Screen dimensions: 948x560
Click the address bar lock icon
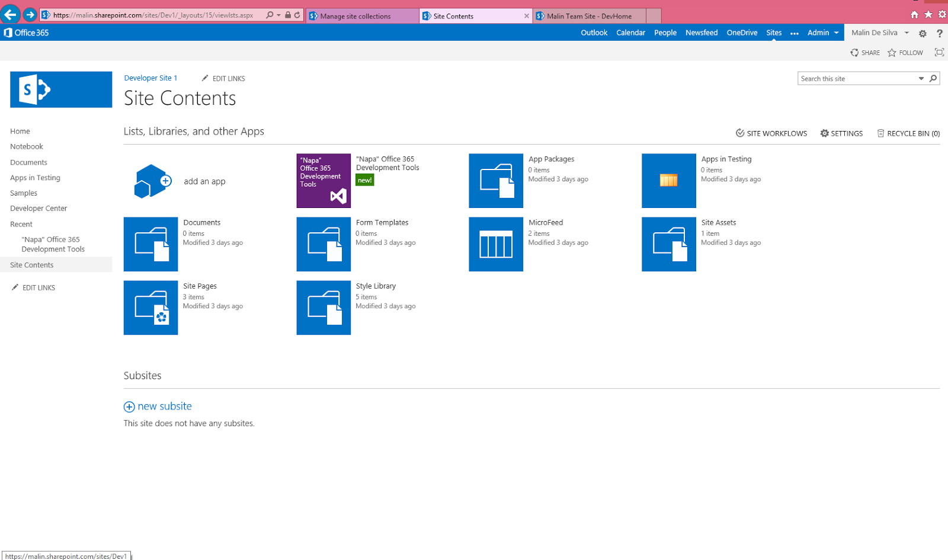click(288, 15)
